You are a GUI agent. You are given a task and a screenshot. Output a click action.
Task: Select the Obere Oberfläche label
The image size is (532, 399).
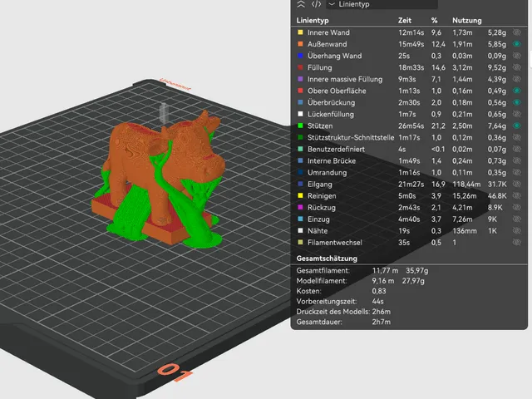point(337,91)
